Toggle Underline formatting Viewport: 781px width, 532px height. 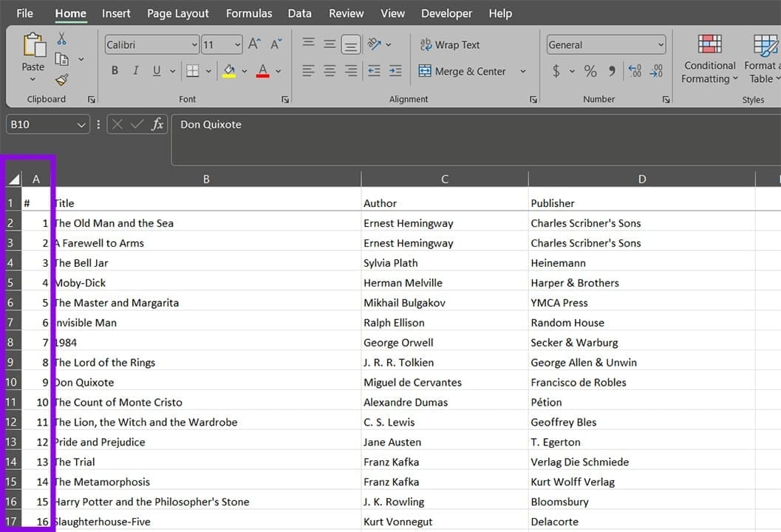[x=157, y=71]
